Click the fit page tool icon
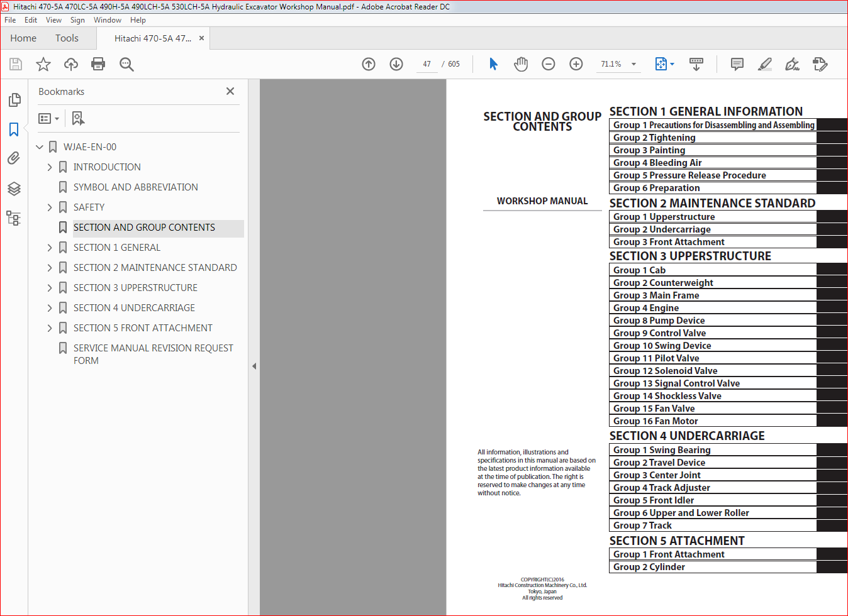Image resolution: width=848 pixels, height=616 pixels. [661, 64]
